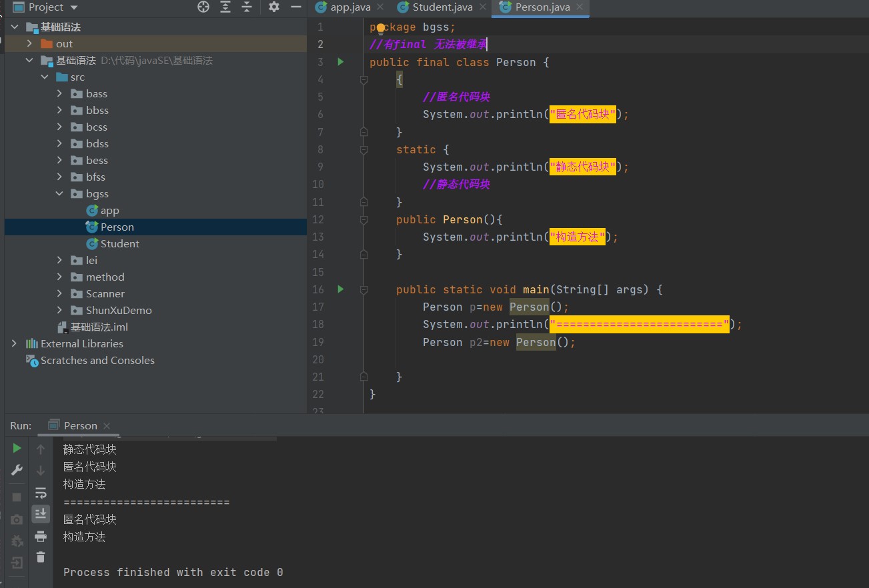
Task: Click the Collapse All icon in Project toolbar
Action: coord(247,7)
